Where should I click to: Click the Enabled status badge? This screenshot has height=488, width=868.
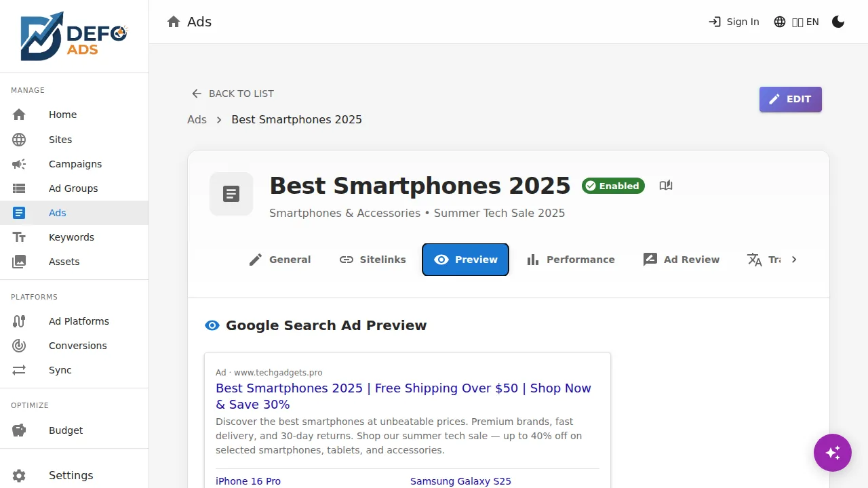[613, 186]
